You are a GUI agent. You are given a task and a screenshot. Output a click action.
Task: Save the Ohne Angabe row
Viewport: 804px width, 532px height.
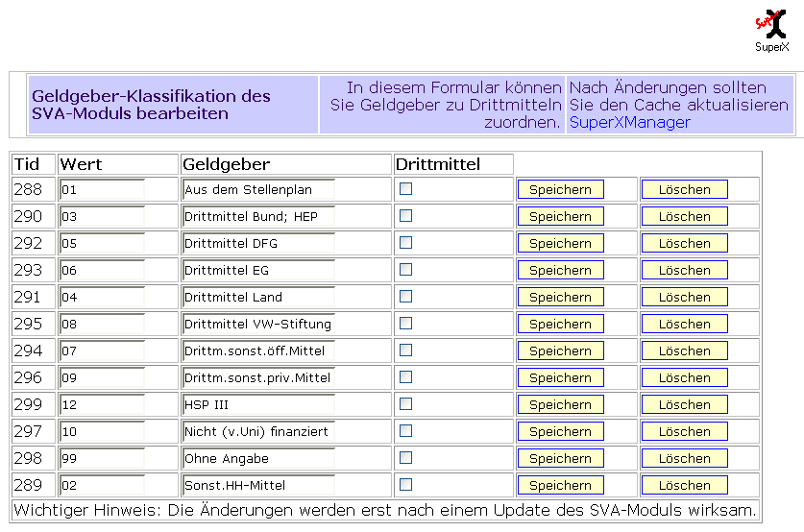(x=560, y=459)
